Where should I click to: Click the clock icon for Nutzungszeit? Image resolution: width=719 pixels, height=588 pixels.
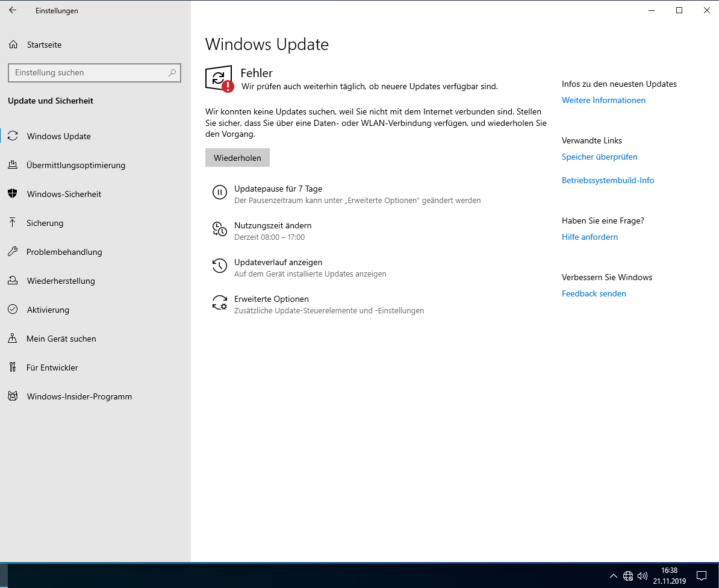click(220, 229)
